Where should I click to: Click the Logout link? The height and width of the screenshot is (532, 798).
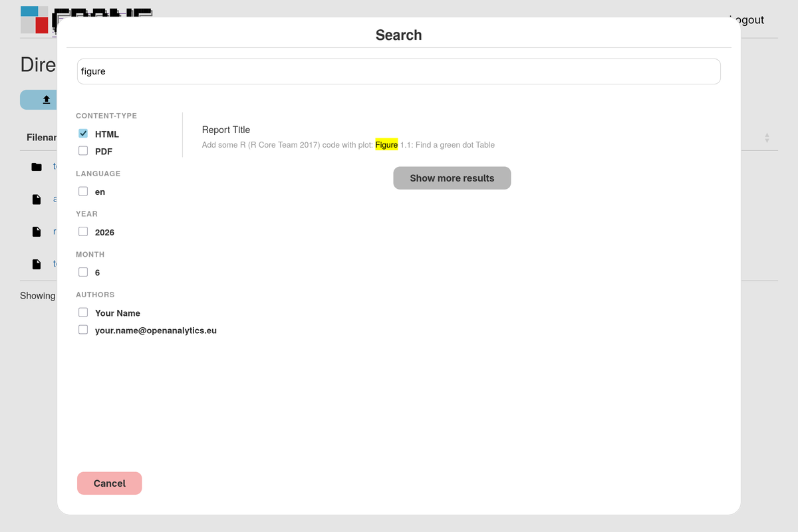pyautogui.click(x=747, y=20)
